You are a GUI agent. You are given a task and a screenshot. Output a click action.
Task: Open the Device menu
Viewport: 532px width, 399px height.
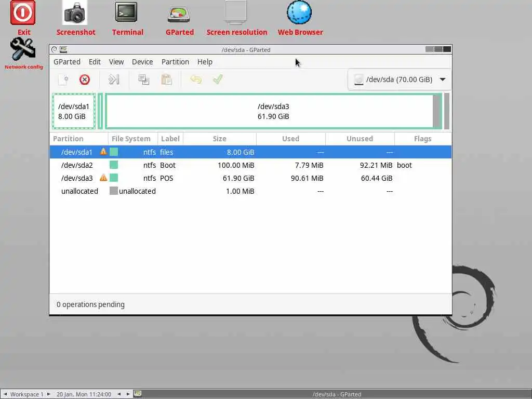tap(142, 62)
